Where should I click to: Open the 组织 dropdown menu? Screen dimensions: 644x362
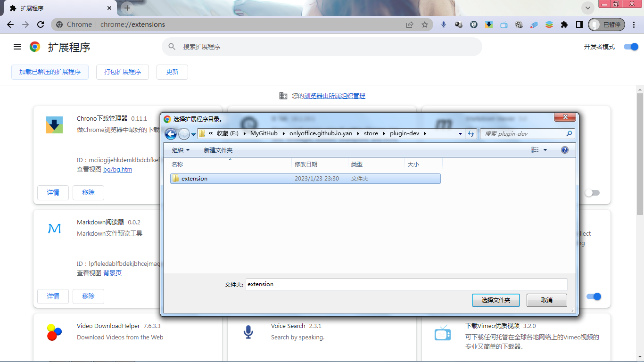click(x=181, y=150)
